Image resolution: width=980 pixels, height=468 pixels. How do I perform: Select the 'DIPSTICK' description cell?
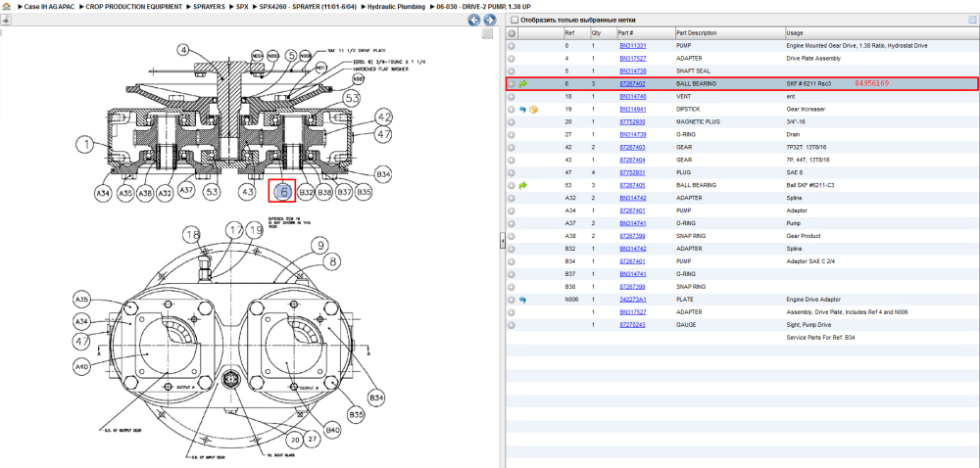pos(688,110)
